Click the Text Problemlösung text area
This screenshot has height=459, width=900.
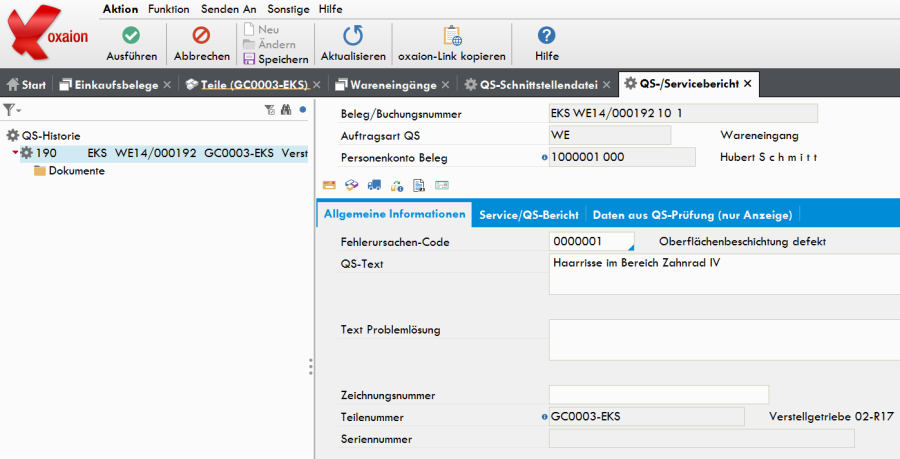724,340
